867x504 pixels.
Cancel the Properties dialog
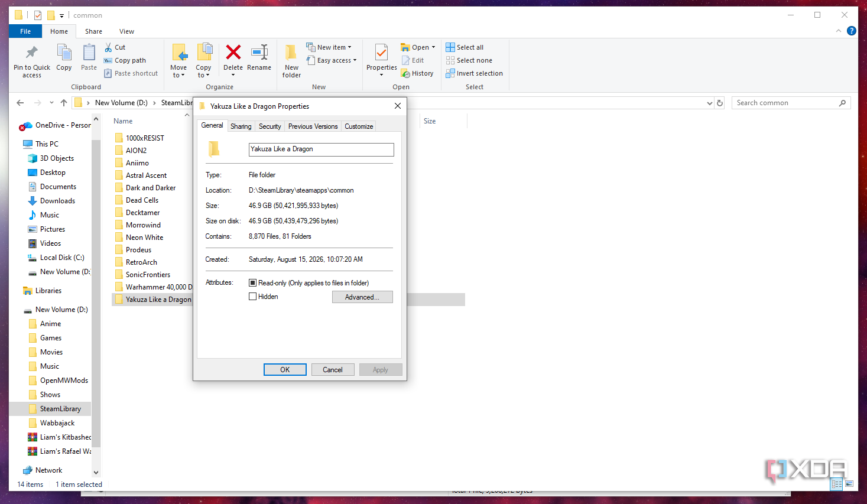tap(333, 370)
